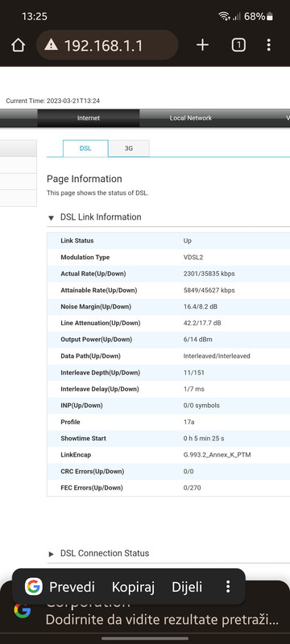Tap the 'Actual Rate(Up/Down)' label
This screenshot has height=644, width=290.
[93, 274]
